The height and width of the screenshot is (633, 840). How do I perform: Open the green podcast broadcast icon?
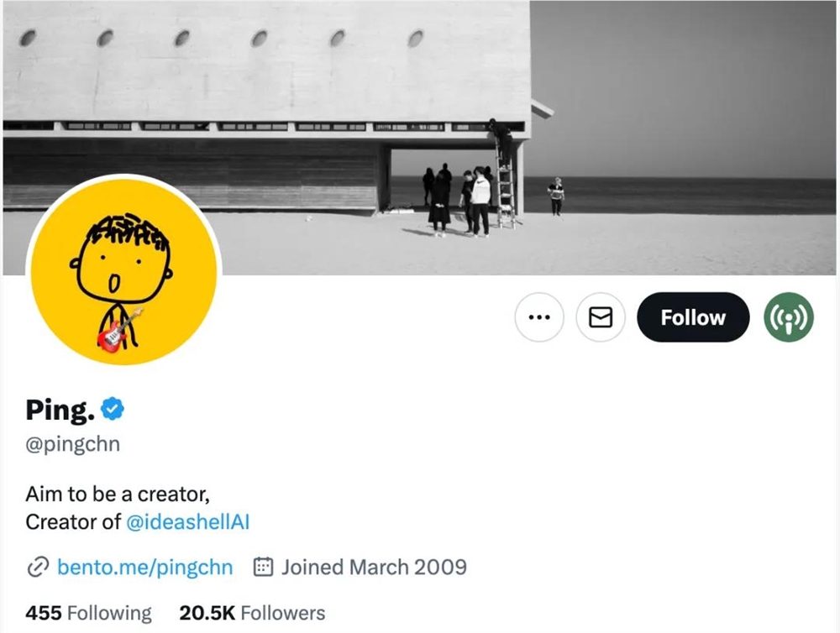[789, 317]
